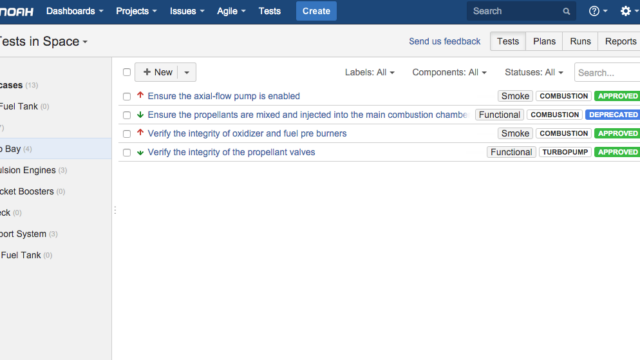Open Tests in top navigation bar
This screenshot has width=640, height=360.
269,11
